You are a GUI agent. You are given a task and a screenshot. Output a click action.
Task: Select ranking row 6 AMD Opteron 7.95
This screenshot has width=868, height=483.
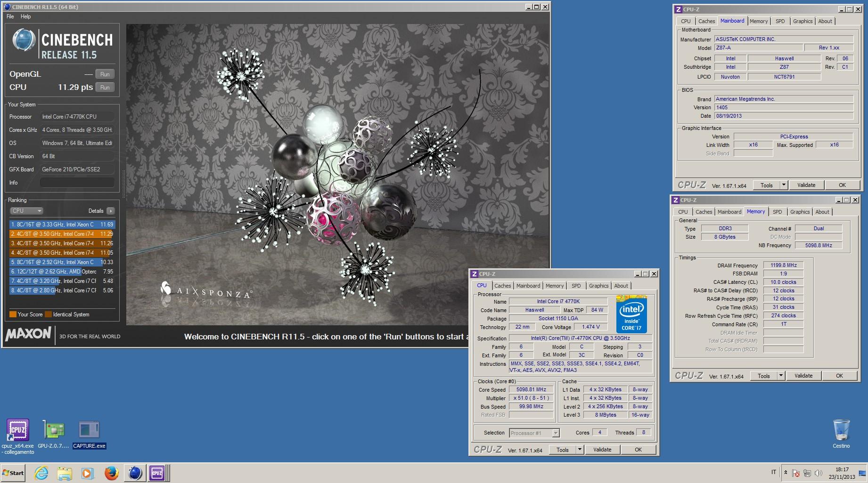click(62, 272)
